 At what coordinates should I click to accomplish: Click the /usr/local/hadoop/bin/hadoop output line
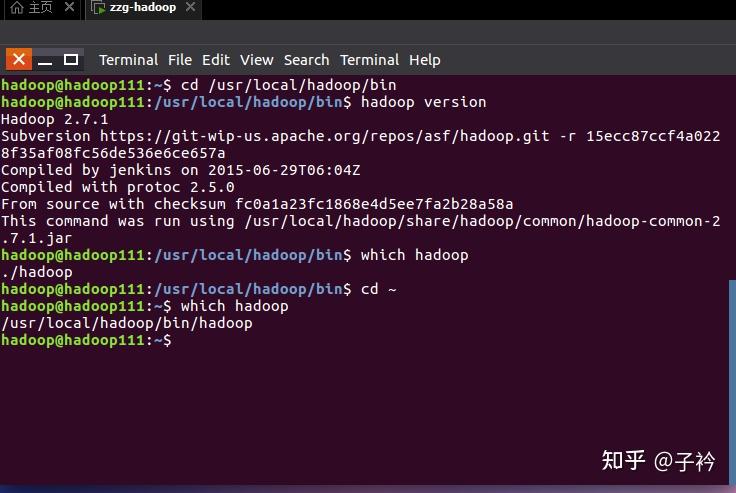(127, 323)
